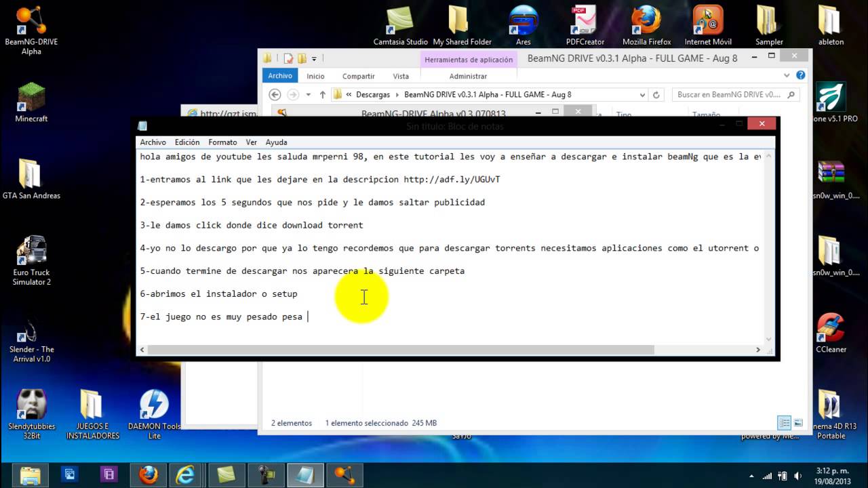Switch to the Notepad taskbar button

pyautogui.click(x=304, y=474)
